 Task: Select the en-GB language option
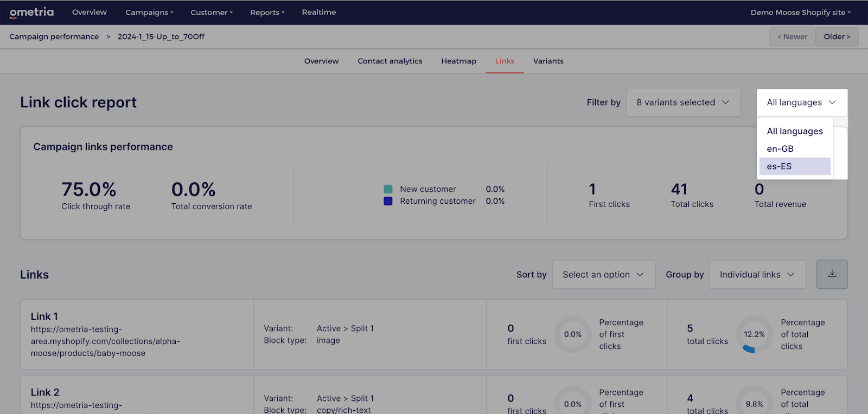pyautogui.click(x=795, y=148)
